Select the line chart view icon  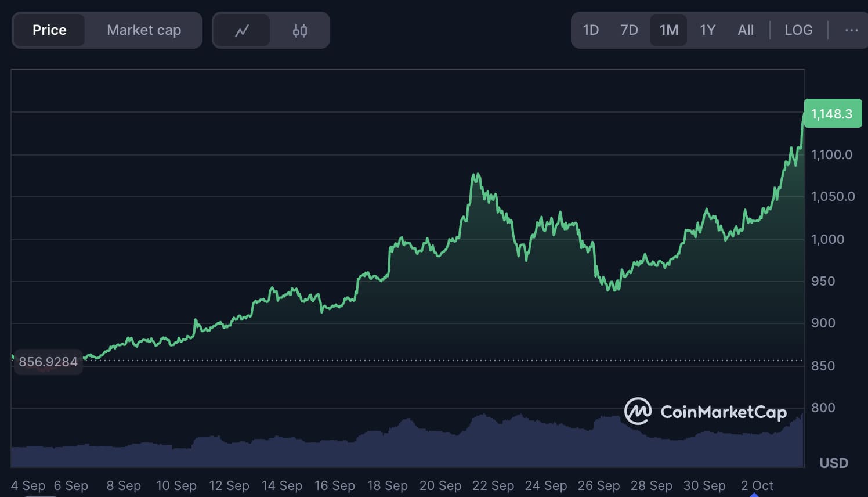(x=241, y=30)
